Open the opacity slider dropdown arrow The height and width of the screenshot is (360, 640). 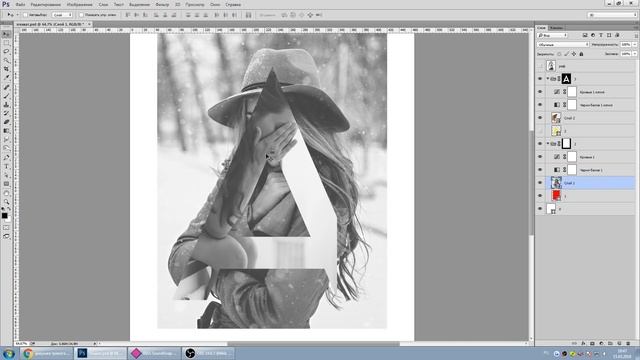click(x=634, y=44)
